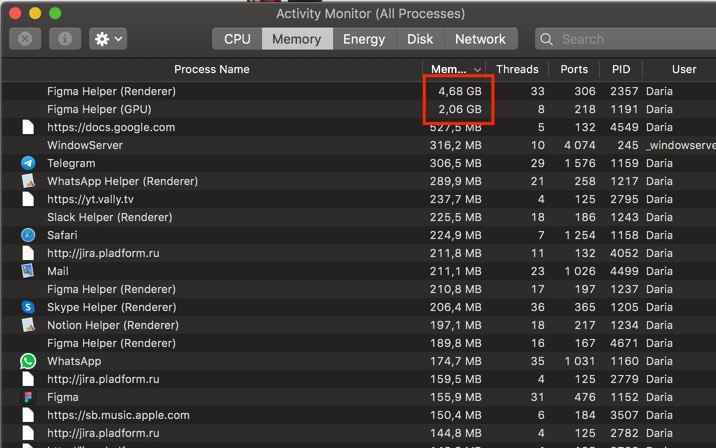Viewport: 716px width, 448px height.
Task: Open the Network tab
Action: pos(480,39)
